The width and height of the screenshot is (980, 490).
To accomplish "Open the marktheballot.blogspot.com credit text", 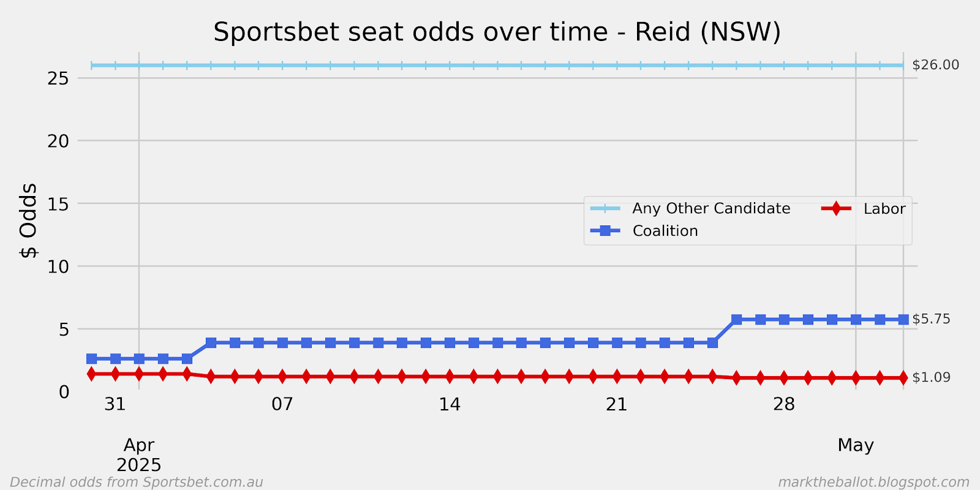I will click(873, 482).
